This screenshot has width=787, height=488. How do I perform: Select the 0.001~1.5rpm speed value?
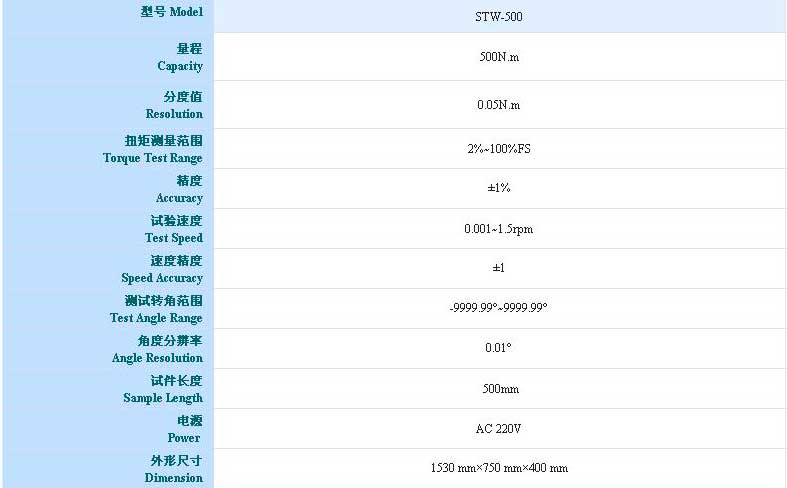(498, 229)
